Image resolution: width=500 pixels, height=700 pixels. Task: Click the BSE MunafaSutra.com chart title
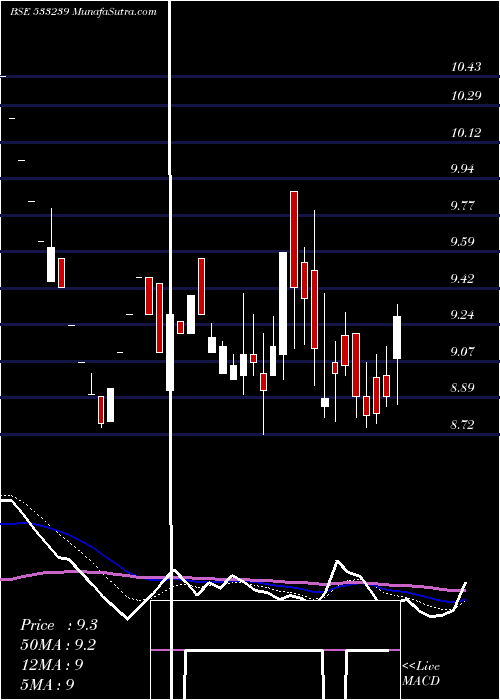click(x=83, y=12)
